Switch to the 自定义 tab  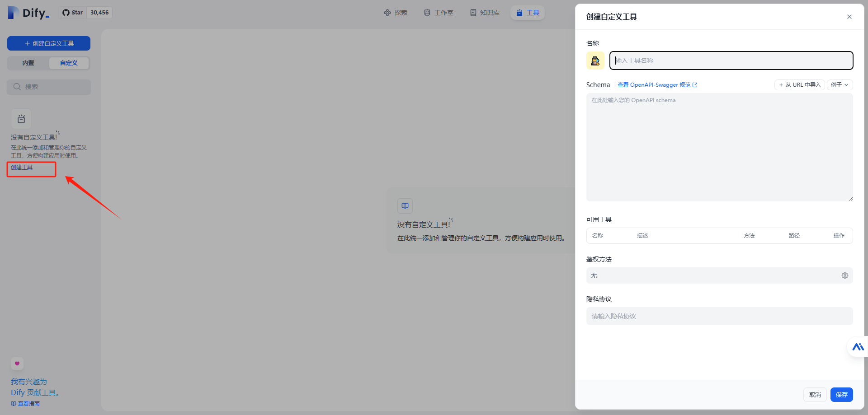coord(69,63)
